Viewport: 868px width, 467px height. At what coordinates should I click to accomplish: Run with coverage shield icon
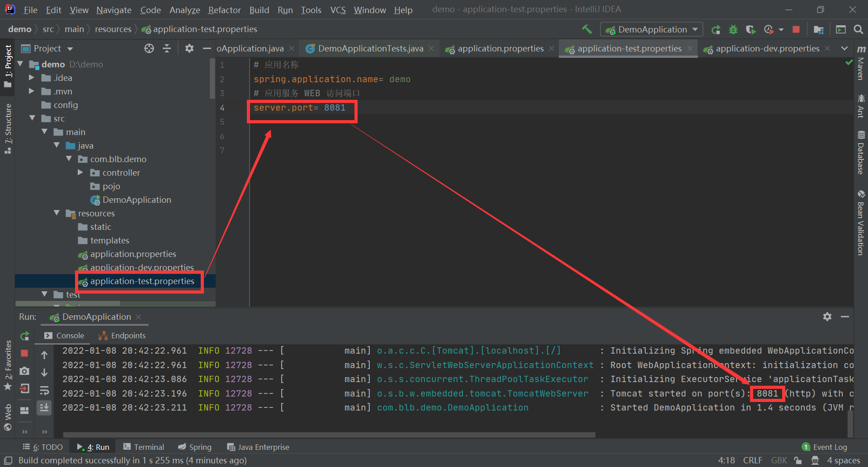click(x=750, y=30)
